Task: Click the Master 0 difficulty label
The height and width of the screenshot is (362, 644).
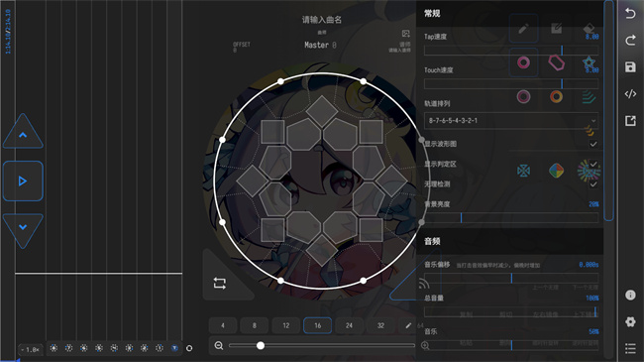Action: (x=320, y=45)
